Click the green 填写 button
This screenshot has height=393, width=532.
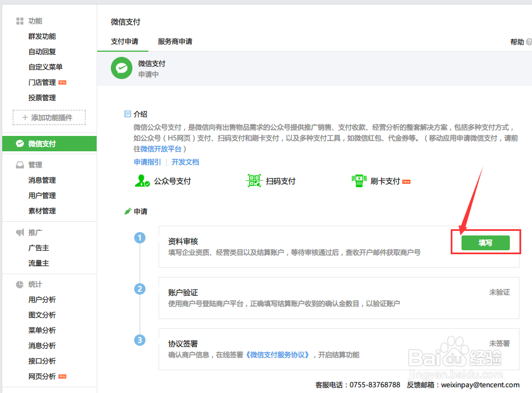485,243
